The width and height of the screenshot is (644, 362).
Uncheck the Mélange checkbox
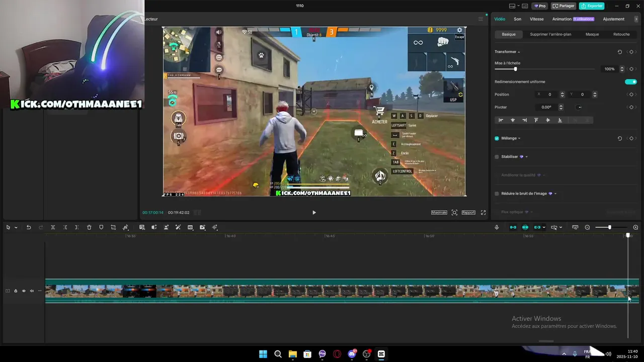click(497, 138)
